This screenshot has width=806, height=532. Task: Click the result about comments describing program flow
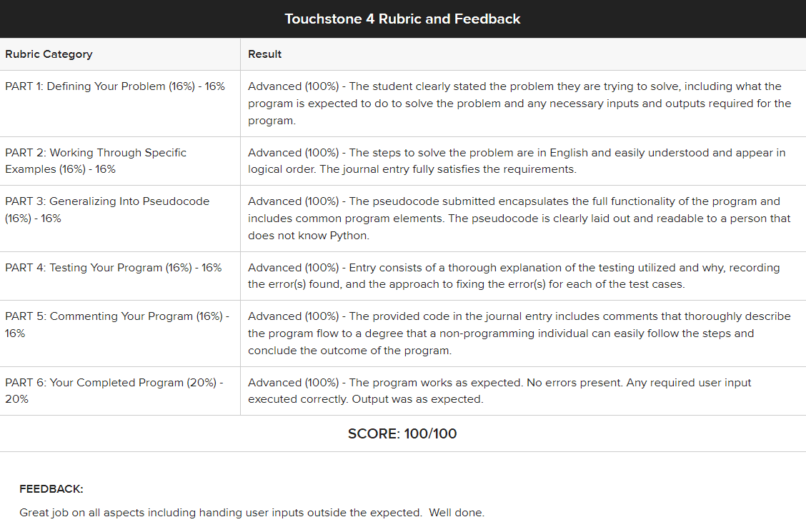point(519,333)
